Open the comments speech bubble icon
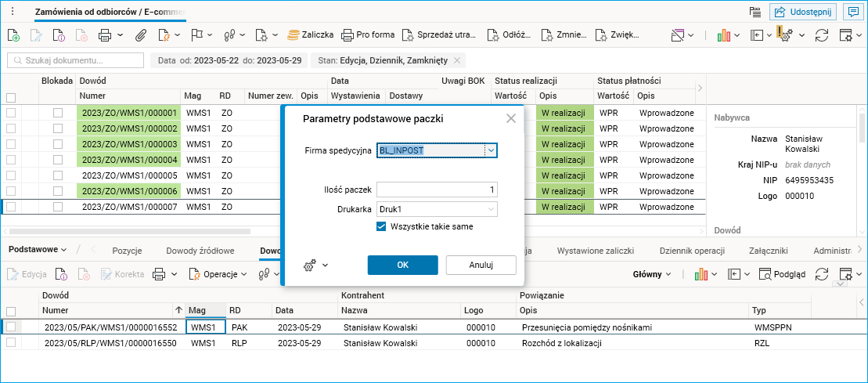Viewport: 868px width, 383px height. (852, 11)
